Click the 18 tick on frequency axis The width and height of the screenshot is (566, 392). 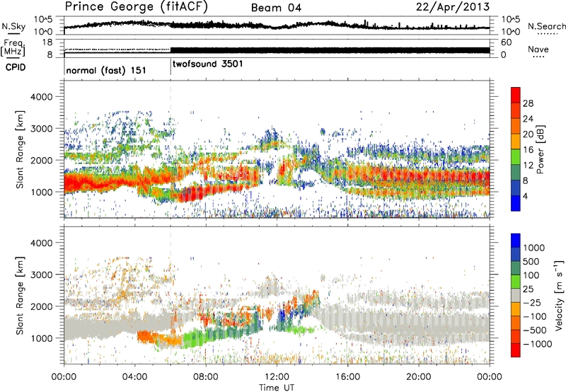[47, 42]
